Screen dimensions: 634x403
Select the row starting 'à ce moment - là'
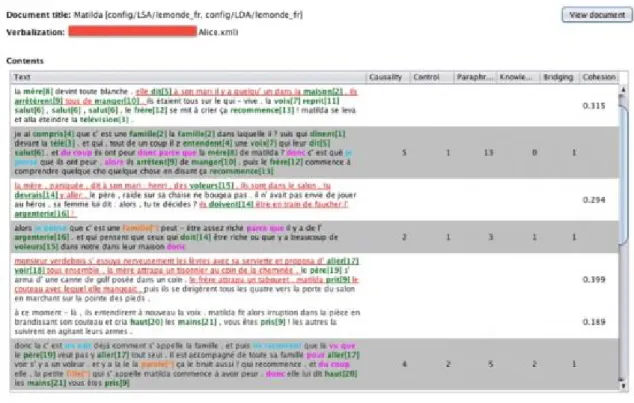click(x=315, y=322)
